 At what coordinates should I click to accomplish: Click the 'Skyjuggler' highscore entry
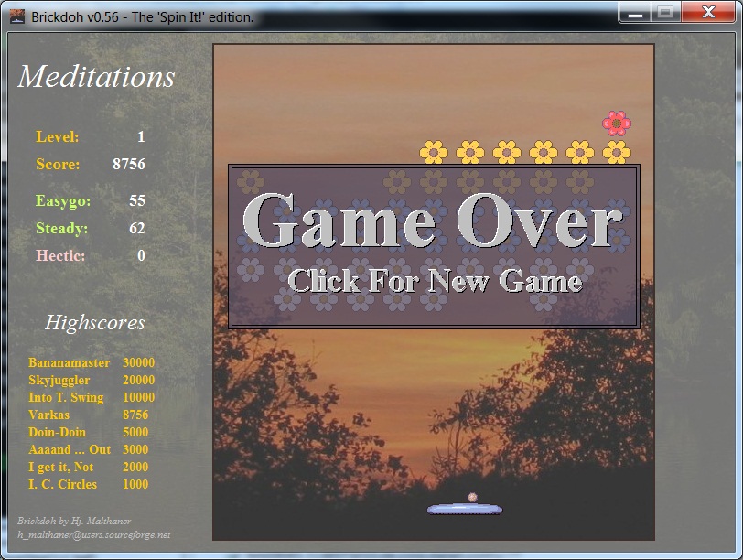59,380
